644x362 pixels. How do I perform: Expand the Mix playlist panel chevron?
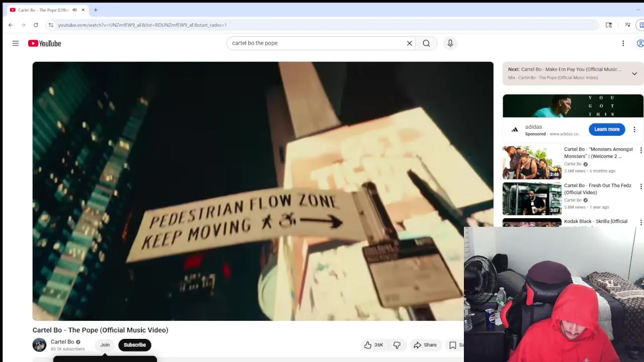[634, 73]
